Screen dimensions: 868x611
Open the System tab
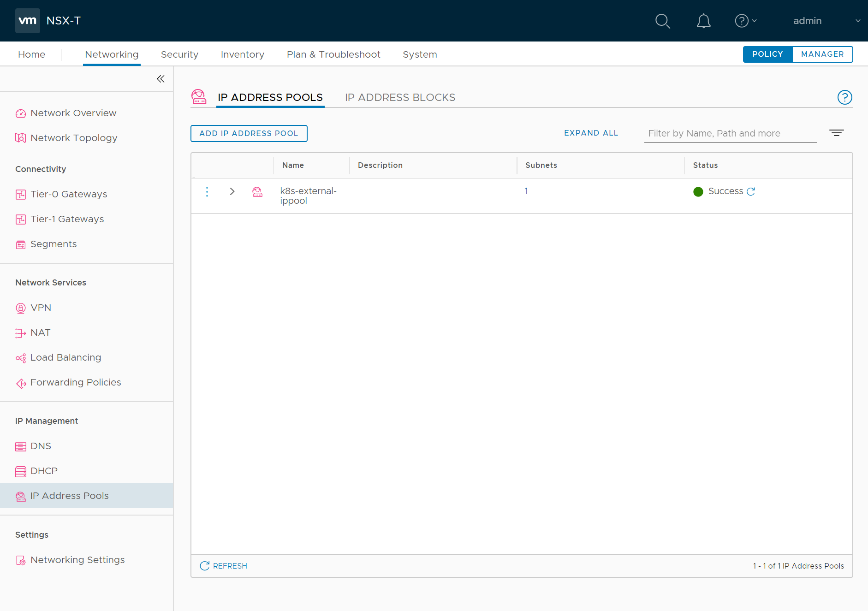420,54
